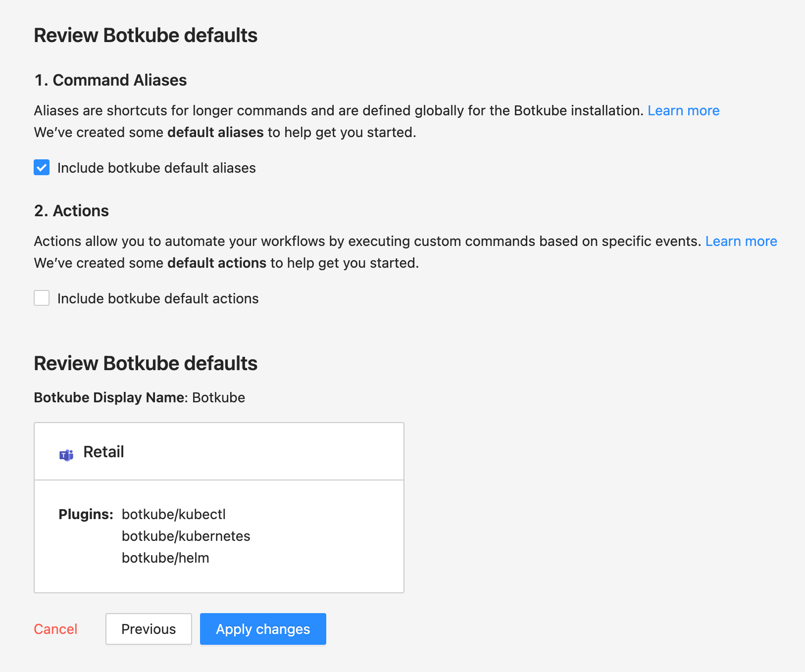The image size is (805, 672).
Task: Click the Include botkube default aliases label
Action: coord(156,168)
